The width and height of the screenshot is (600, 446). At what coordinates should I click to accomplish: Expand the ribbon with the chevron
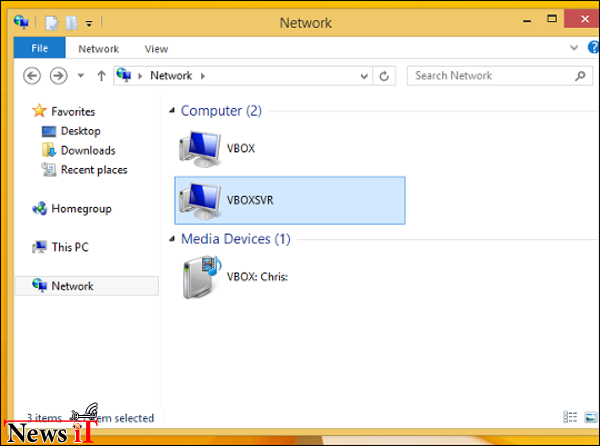pos(574,47)
